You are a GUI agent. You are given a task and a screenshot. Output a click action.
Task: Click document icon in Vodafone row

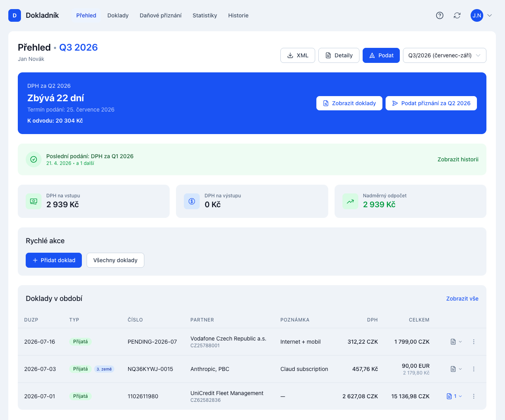tap(453, 342)
